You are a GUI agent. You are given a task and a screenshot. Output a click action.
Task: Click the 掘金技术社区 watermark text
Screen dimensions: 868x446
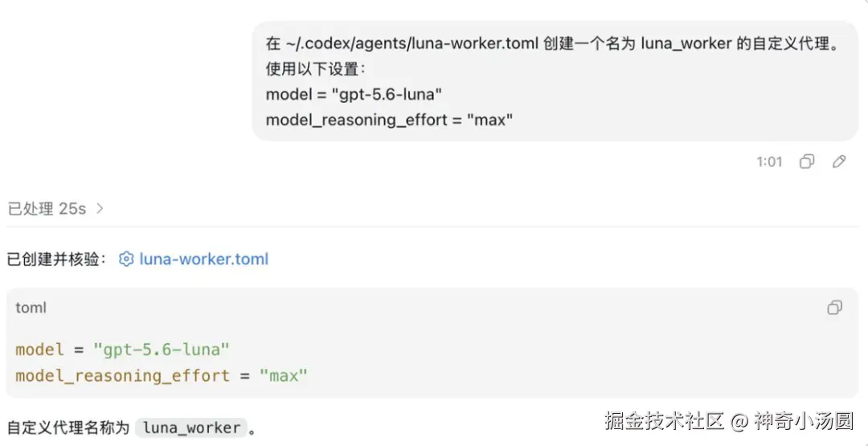pos(665,421)
